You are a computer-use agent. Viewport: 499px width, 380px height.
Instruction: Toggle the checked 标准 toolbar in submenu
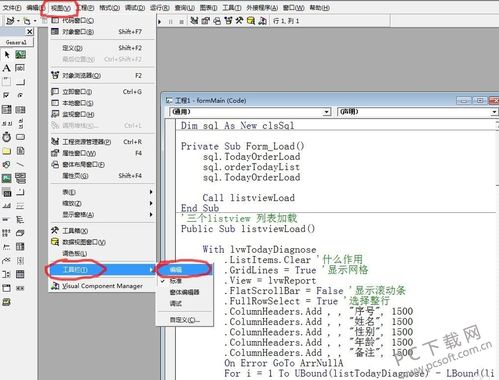pos(185,281)
